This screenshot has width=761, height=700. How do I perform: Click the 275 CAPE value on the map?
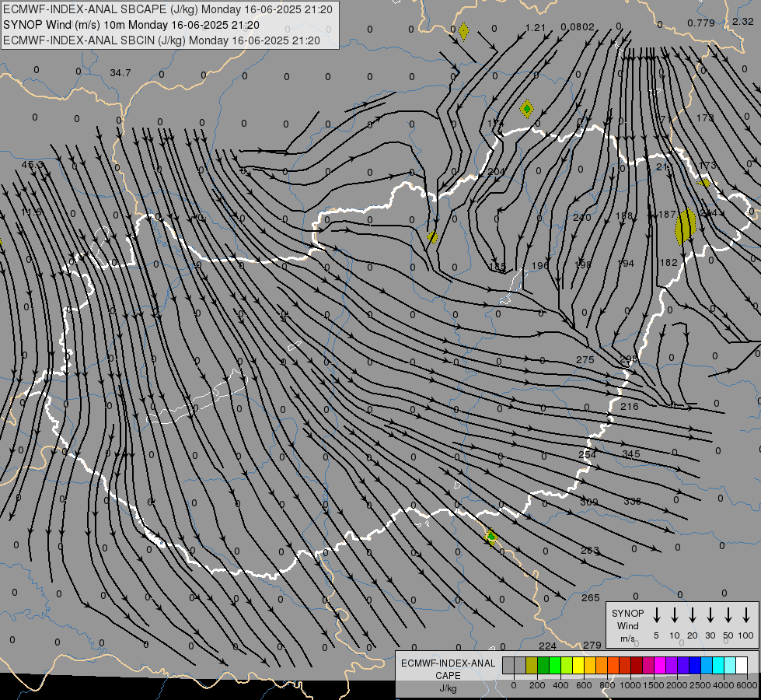point(585,360)
